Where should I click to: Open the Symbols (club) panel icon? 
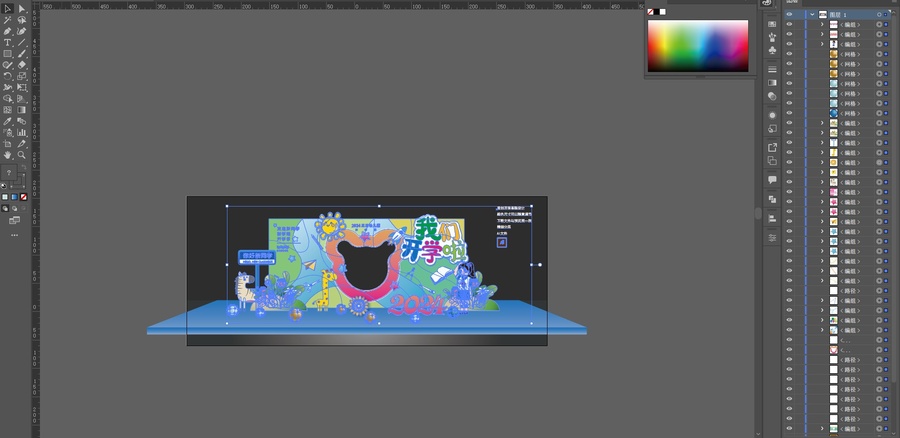tap(772, 51)
